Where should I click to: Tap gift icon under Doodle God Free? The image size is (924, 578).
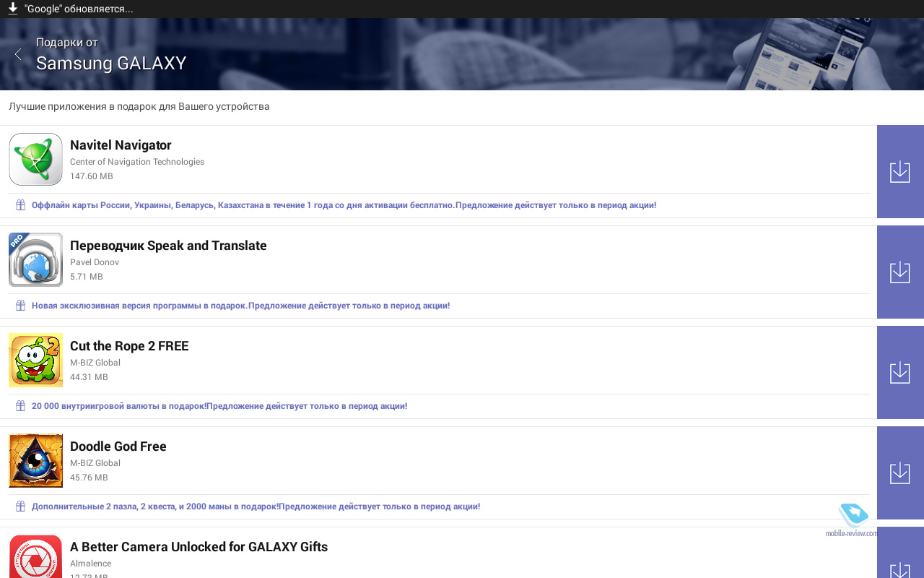click(21, 506)
